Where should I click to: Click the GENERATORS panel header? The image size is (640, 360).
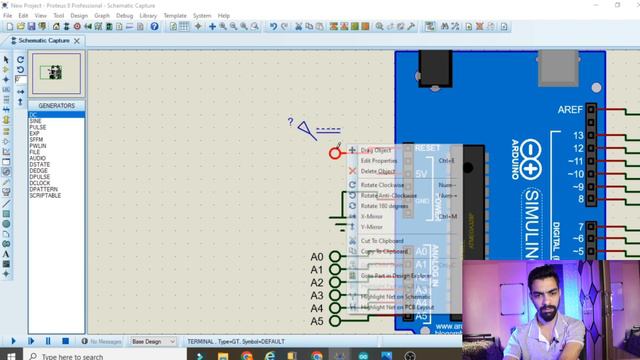pyautogui.click(x=56, y=106)
